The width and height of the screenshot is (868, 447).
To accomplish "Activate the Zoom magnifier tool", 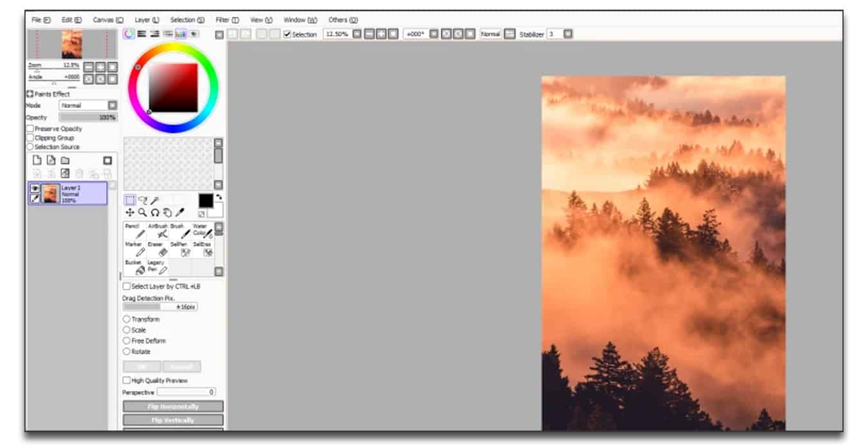I will click(x=142, y=212).
